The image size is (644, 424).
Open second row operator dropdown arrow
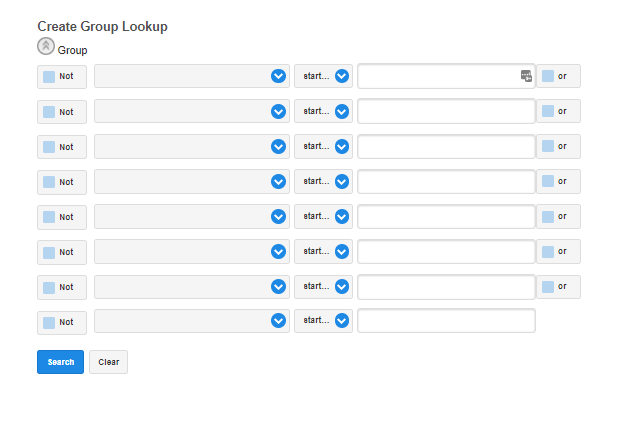click(x=342, y=111)
